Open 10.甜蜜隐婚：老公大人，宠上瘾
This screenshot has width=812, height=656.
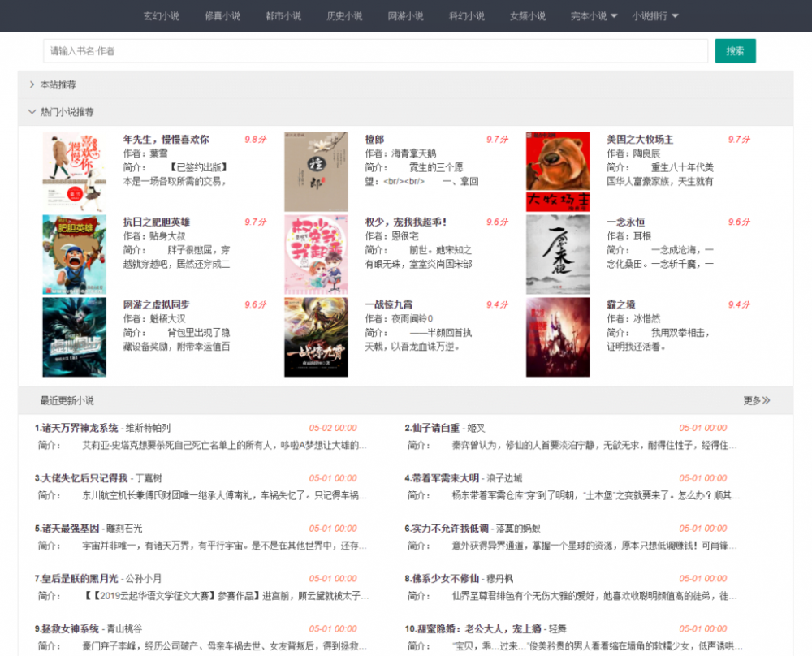473,628
